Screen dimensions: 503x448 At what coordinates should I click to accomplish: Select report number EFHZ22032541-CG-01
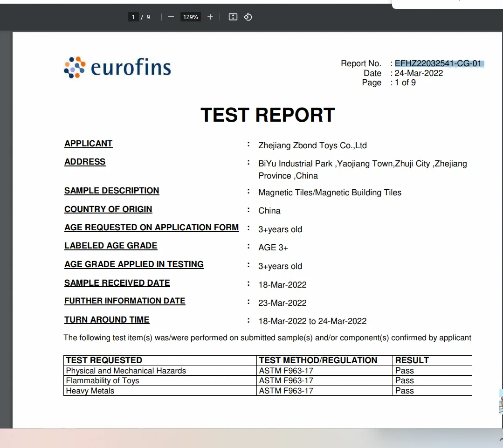438,63
